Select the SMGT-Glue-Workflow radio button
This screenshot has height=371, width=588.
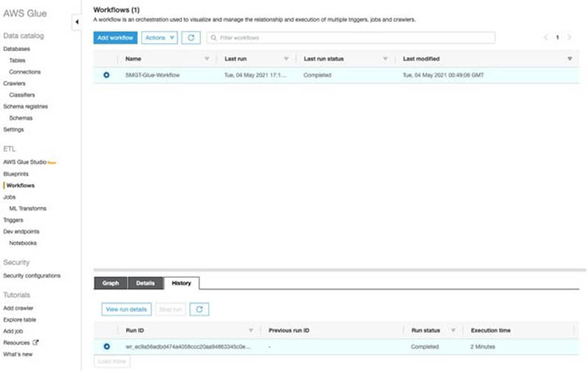click(x=107, y=75)
